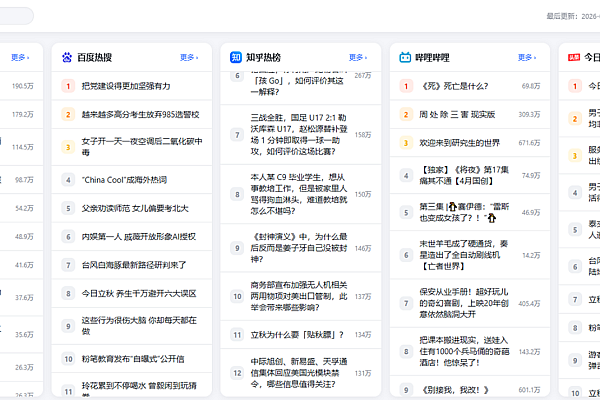Open Zhihu question 商务部宣布加强无人机出口管制
This screenshot has width=600, height=400.
tap(299, 296)
